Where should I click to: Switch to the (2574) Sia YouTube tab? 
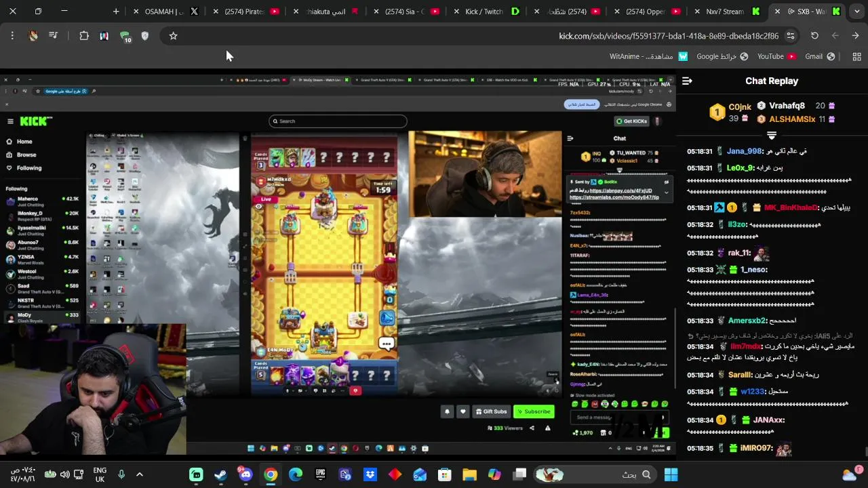pyautogui.click(x=407, y=12)
